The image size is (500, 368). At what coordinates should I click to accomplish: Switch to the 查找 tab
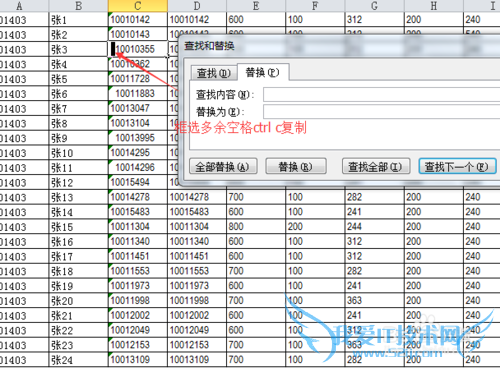(x=214, y=73)
